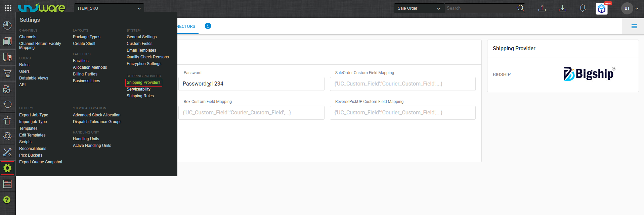Open the Orders shopping cart sidebar icon

[x=7, y=73]
